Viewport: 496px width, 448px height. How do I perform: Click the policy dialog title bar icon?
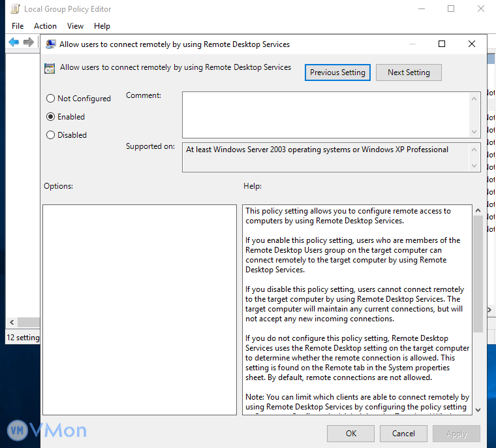(x=50, y=44)
